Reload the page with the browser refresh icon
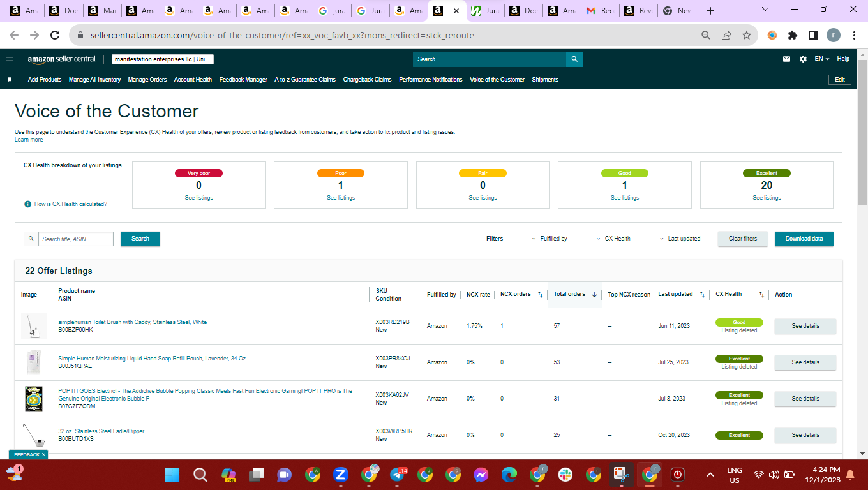Image resolution: width=868 pixels, height=490 pixels. tap(55, 35)
